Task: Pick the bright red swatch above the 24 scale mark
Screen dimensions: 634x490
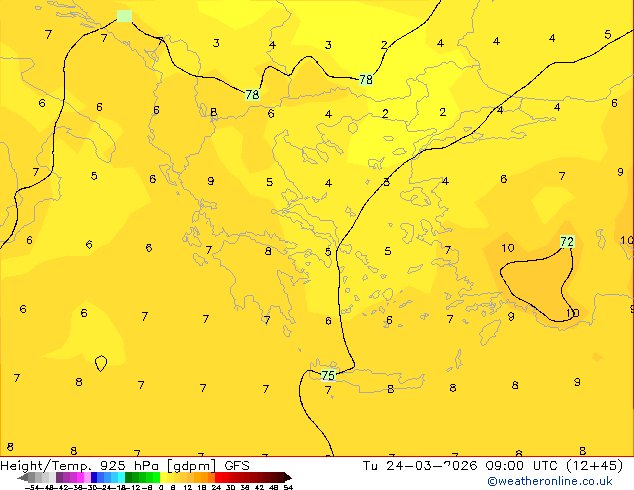Action: point(218,477)
